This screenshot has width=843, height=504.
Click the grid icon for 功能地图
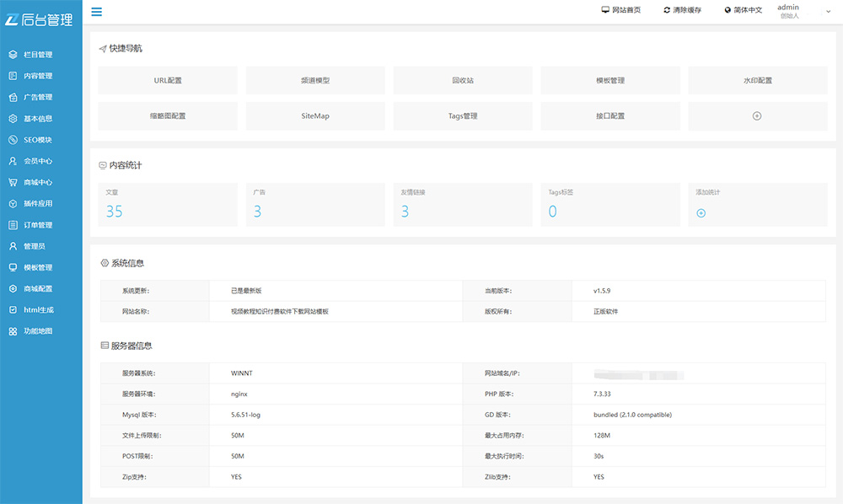tap(13, 331)
